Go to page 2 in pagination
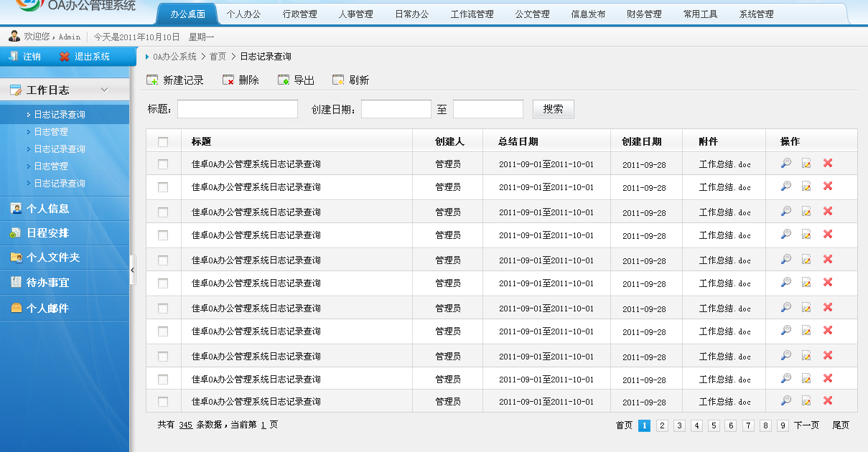868x452 pixels. coord(662,425)
